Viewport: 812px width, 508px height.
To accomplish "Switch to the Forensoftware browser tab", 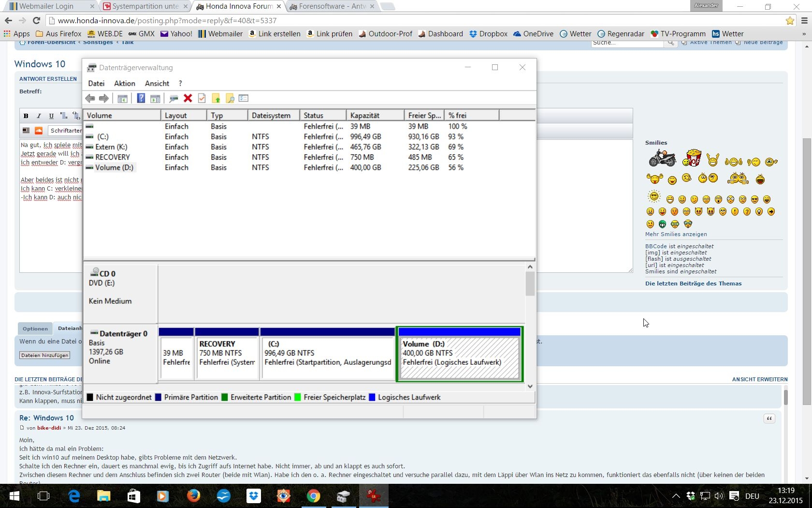I will click(331, 6).
